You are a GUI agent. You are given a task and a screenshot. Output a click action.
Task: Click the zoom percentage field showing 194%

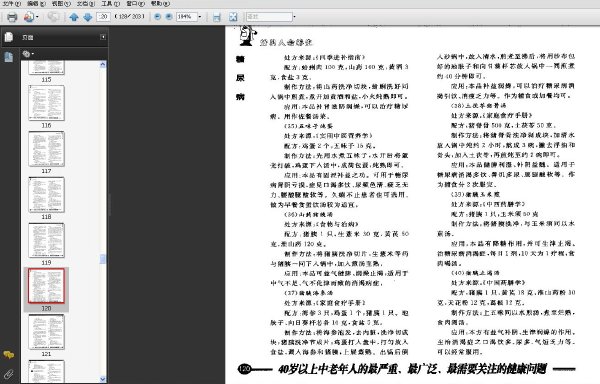point(186,17)
